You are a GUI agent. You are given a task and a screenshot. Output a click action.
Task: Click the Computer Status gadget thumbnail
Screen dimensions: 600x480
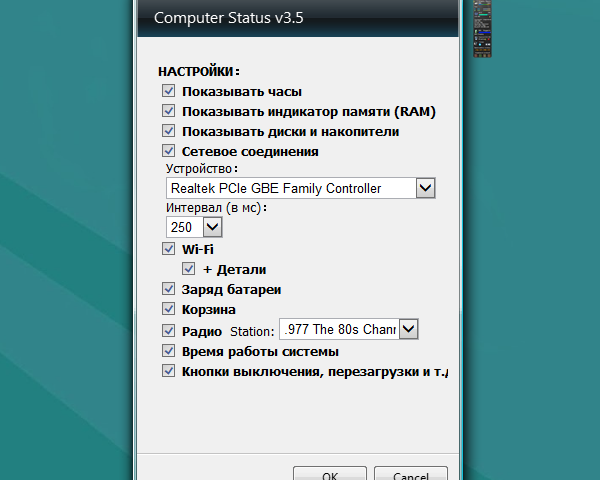pos(482,29)
